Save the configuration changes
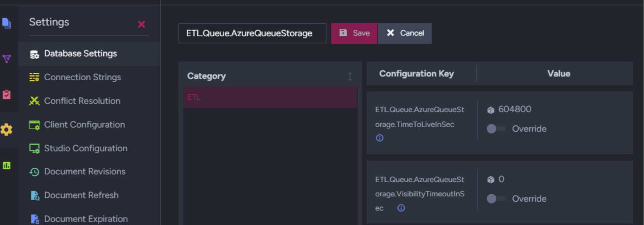 point(354,33)
